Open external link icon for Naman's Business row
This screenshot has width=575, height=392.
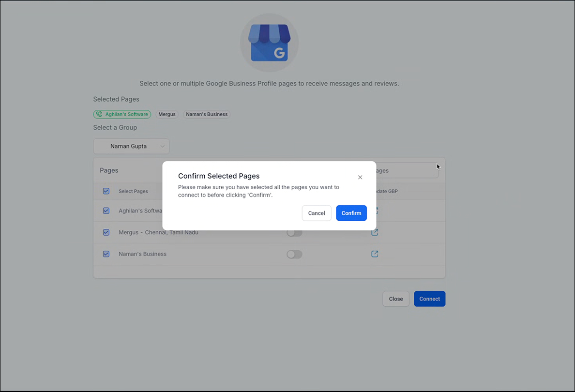375,254
